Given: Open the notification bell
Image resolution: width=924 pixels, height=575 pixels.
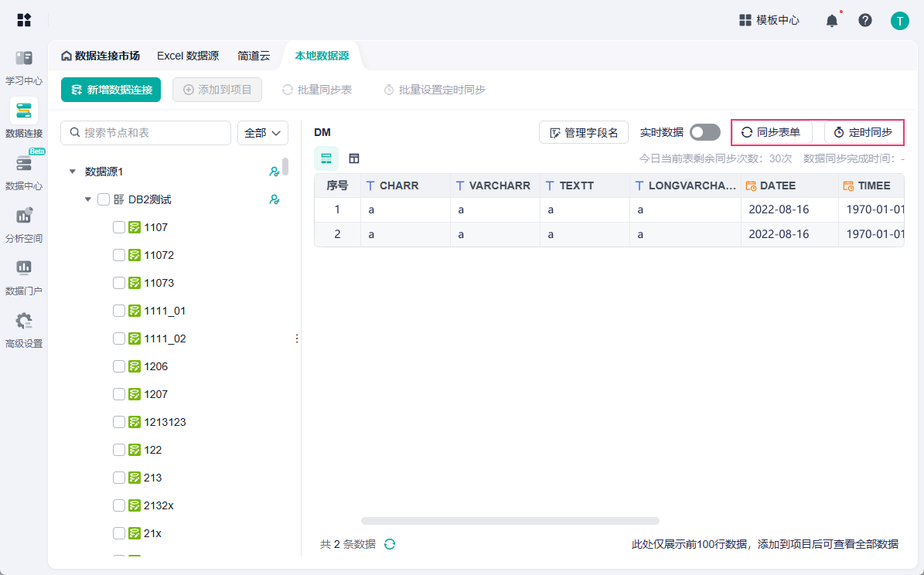Looking at the screenshot, I should point(831,21).
